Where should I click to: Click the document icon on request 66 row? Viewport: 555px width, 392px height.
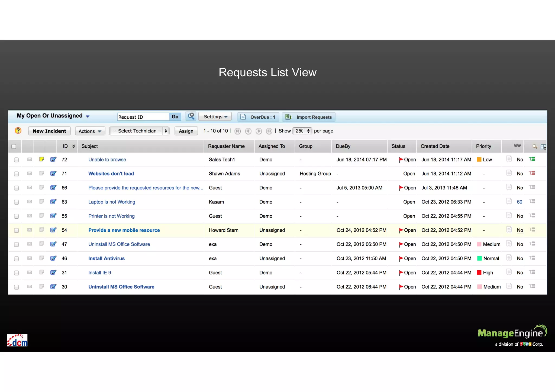point(509,187)
